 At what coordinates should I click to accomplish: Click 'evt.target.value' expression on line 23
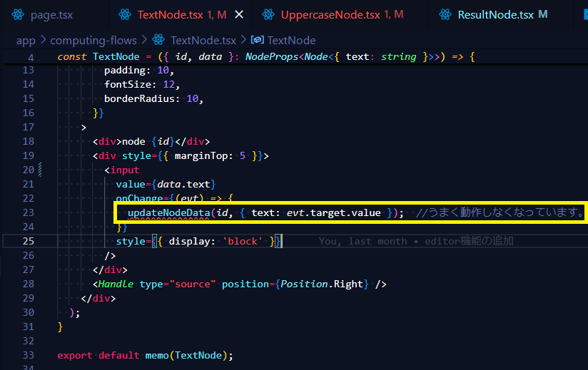point(334,212)
